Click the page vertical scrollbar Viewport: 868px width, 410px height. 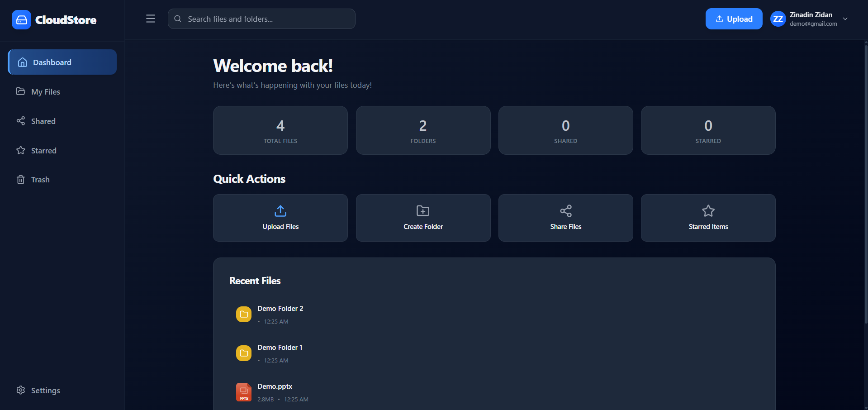pyautogui.click(x=866, y=181)
